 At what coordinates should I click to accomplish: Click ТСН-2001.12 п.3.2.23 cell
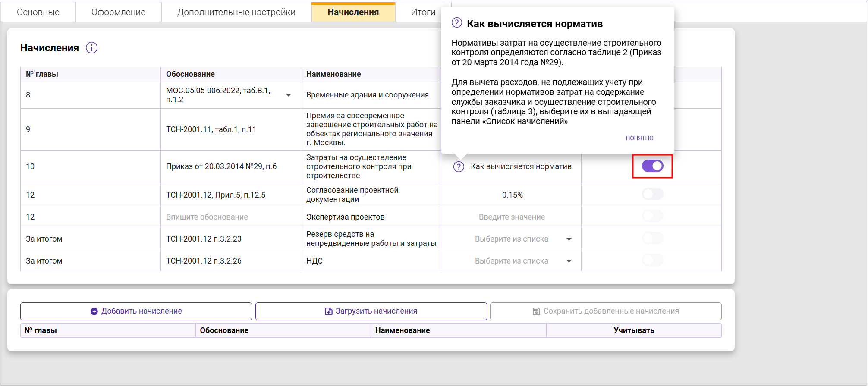[x=231, y=239]
